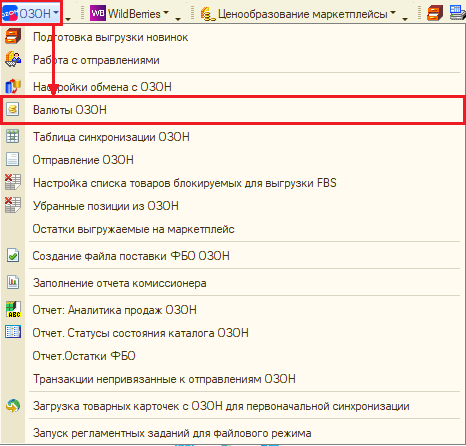Viewport: 466px width, 446px height.
Task: Click the document icon beside Отправление ОЗОН
Action: tap(12, 159)
